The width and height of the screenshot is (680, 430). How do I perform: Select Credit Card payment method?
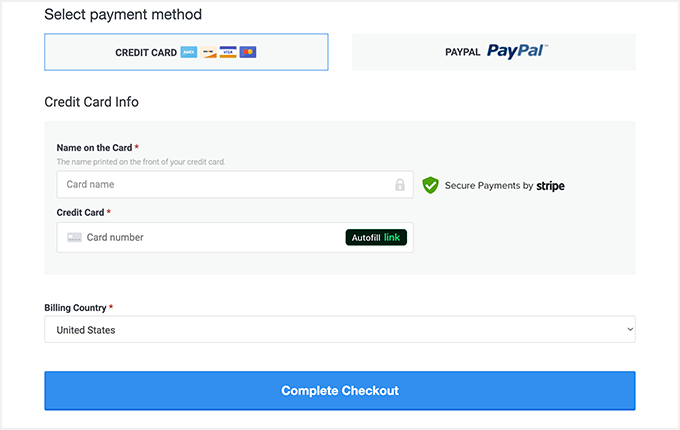[x=186, y=52]
